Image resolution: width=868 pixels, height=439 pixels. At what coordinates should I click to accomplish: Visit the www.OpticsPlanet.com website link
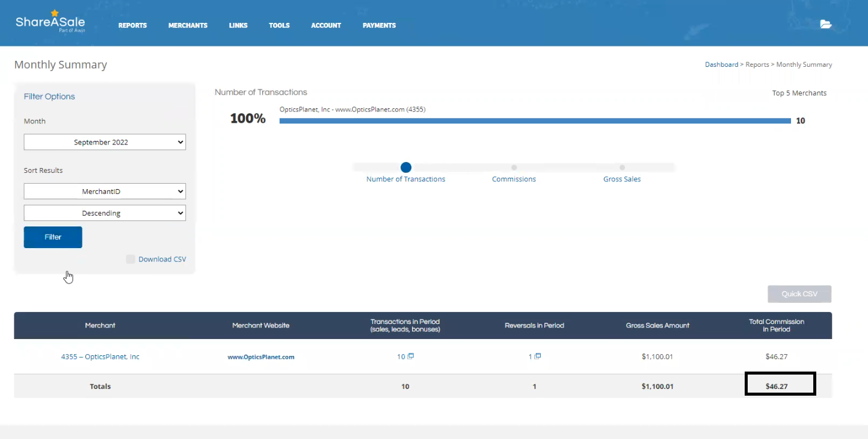(x=261, y=356)
